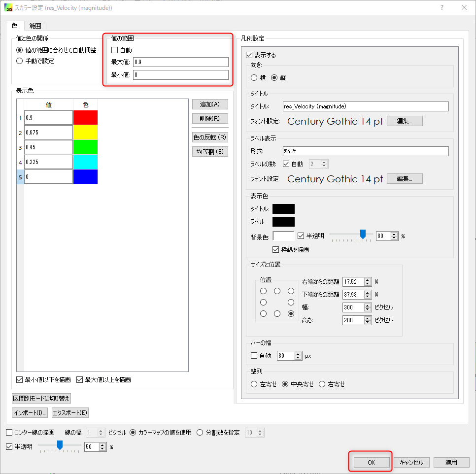Select 左寄せ alignment radio button

coord(254,384)
